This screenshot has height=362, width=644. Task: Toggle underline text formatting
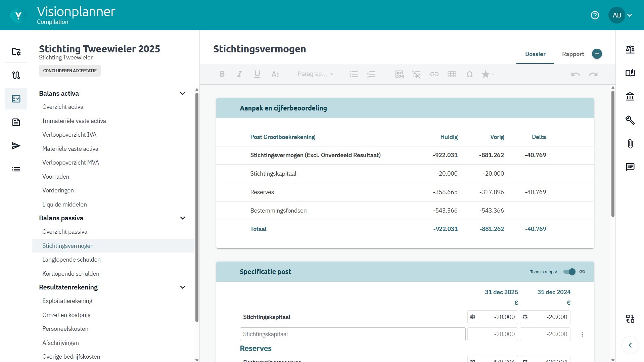click(x=257, y=74)
